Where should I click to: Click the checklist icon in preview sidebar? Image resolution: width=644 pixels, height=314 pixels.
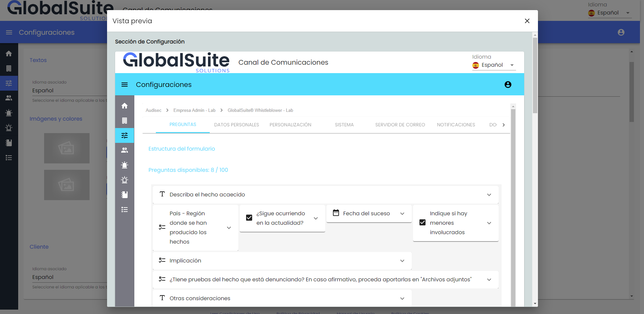pos(125,210)
